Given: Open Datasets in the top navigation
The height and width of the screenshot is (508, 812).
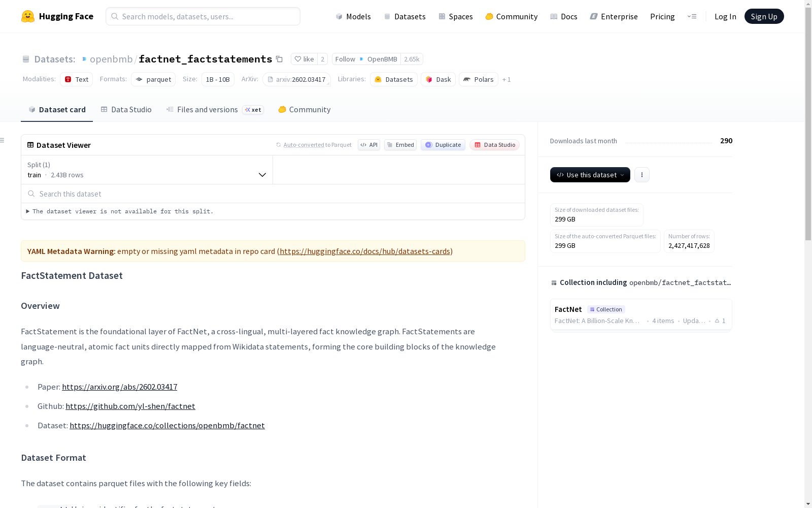Looking at the screenshot, I should pos(404,16).
